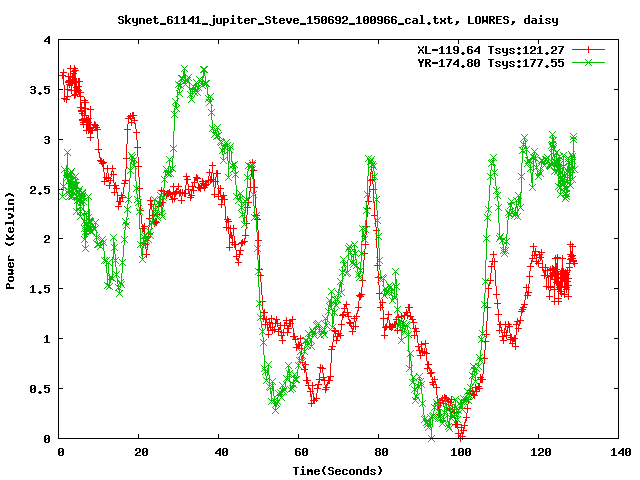Click the green YR legend line sample
The width and height of the screenshot is (640, 480).
point(588,62)
